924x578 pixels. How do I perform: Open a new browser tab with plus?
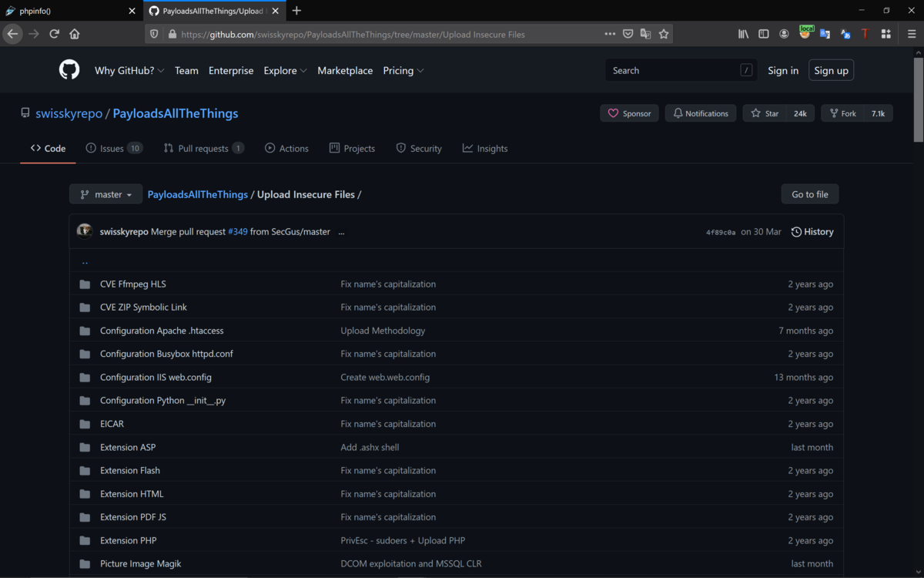296,11
